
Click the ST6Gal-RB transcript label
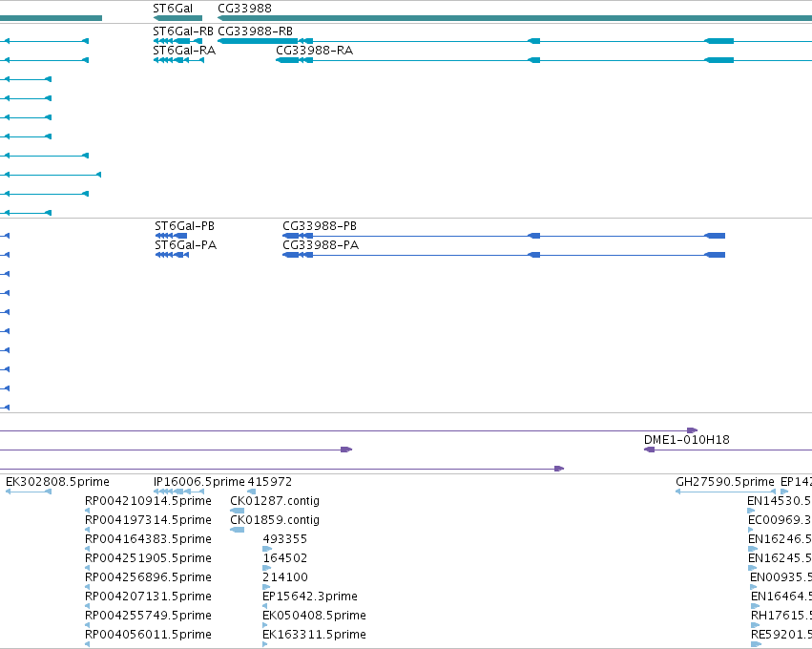tap(183, 31)
